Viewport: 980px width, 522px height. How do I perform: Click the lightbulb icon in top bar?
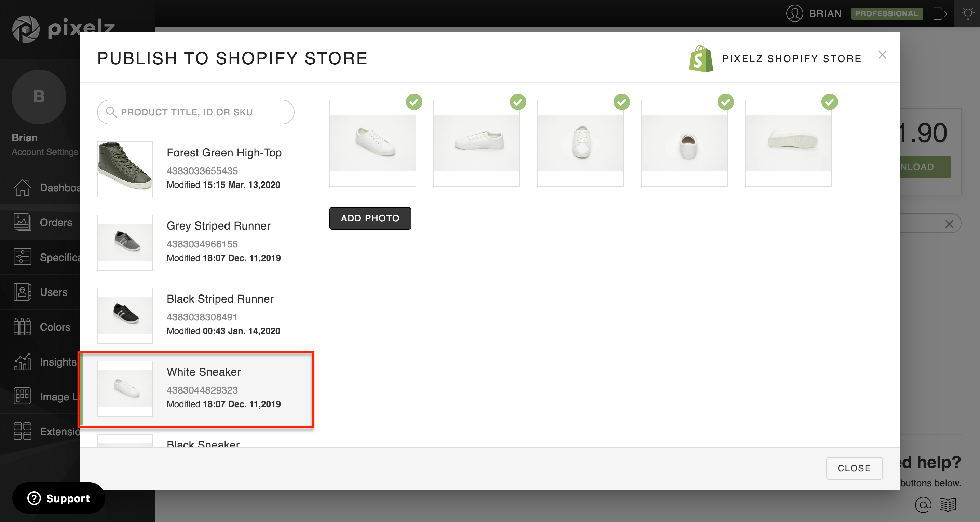(x=967, y=14)
